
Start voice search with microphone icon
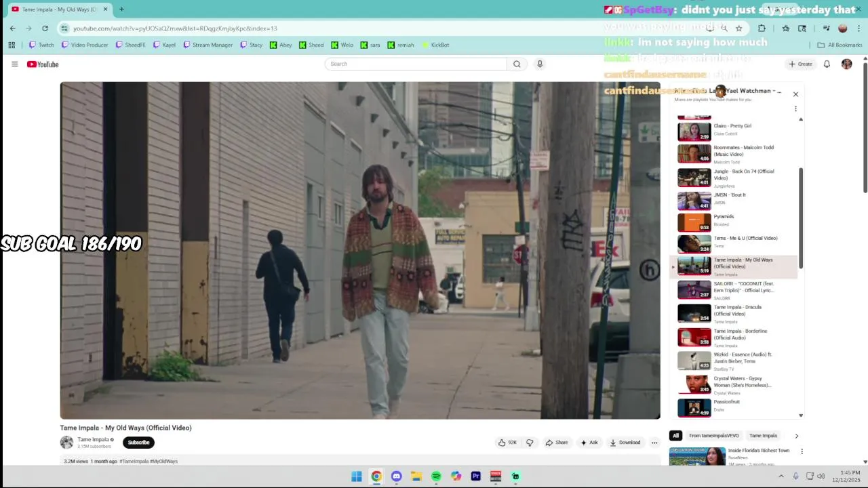point(540,64)
